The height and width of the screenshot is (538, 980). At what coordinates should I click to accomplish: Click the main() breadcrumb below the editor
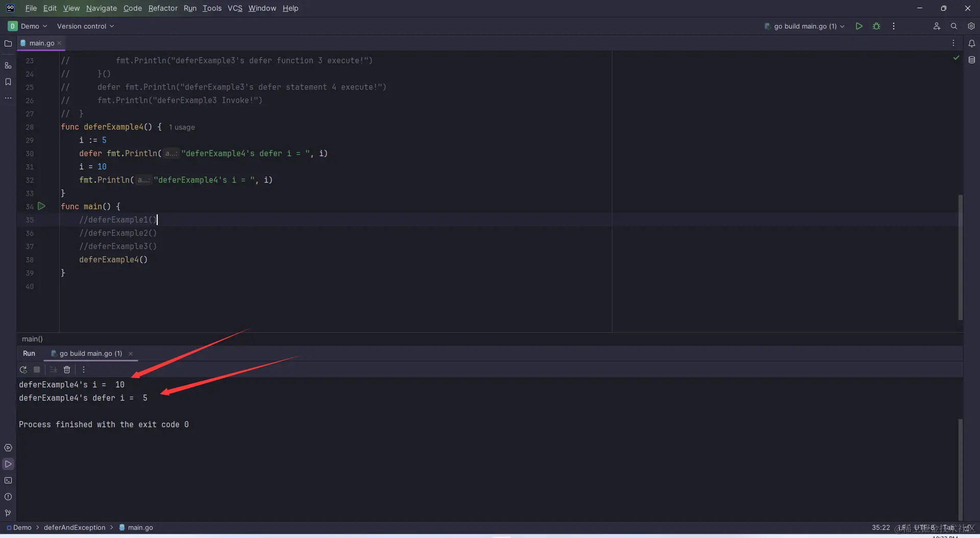32,339
